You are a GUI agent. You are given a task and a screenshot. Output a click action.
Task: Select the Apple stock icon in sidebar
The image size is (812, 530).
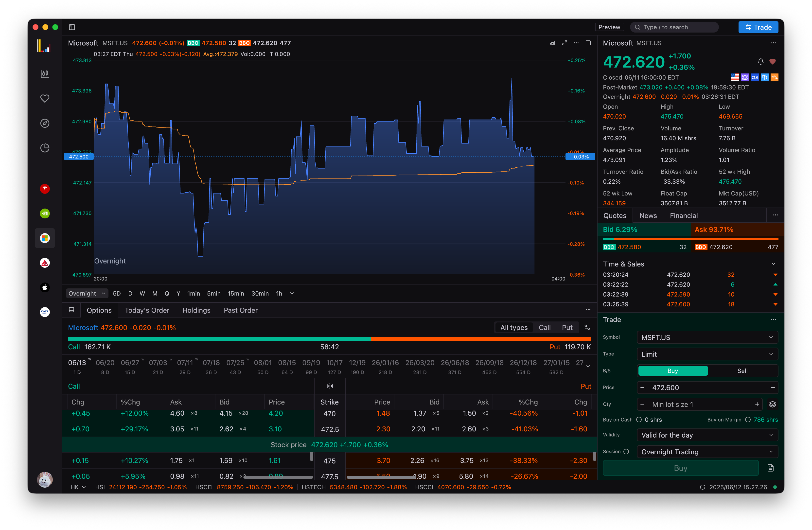pos(45,287)
